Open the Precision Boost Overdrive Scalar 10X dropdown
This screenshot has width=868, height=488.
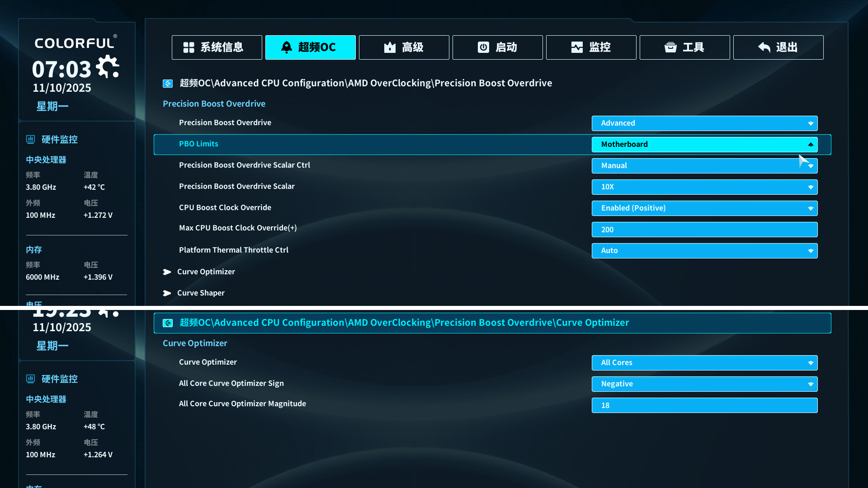coord(704,187)
